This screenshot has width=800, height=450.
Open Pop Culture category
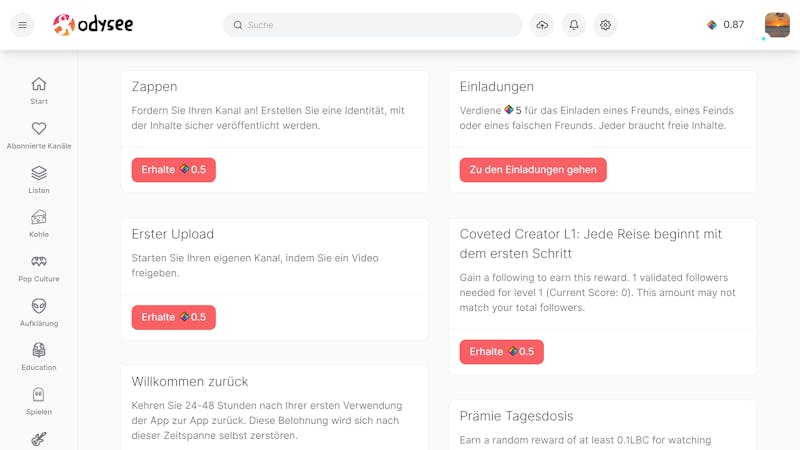(x=39, y=268)
